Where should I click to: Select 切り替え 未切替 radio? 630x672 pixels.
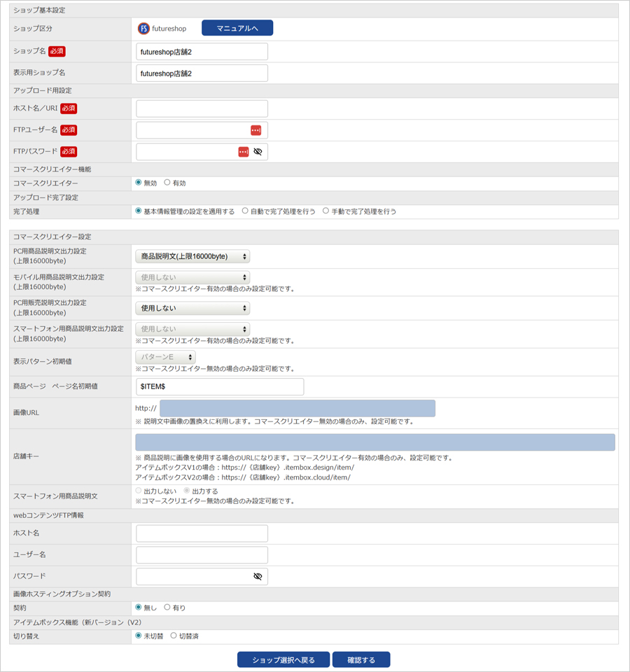139,636
